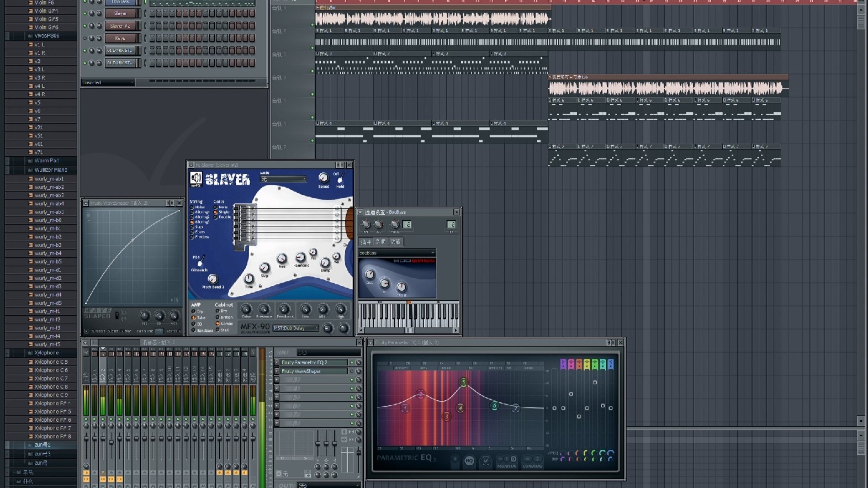The image size is (868, 488).
Task: Open the Slayer #2 channel button
Action: pyautogui.click(x=120, y=26)
